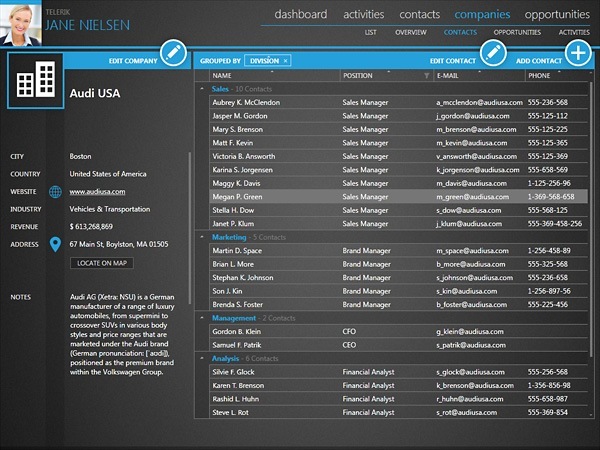600x450 pixels.
Task: Collapse the Marketing group
Action: (x=204, y=238)
